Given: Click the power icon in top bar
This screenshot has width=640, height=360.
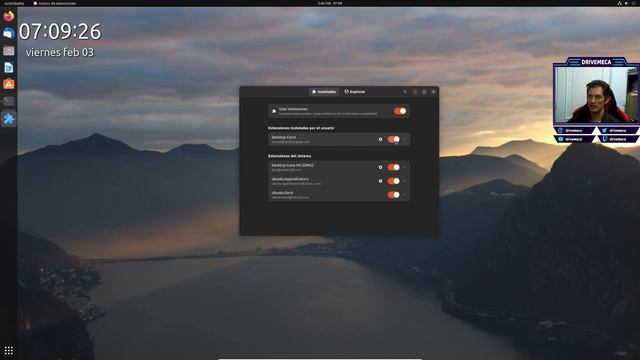Looking at the screenshot, I should coord(634,3).
